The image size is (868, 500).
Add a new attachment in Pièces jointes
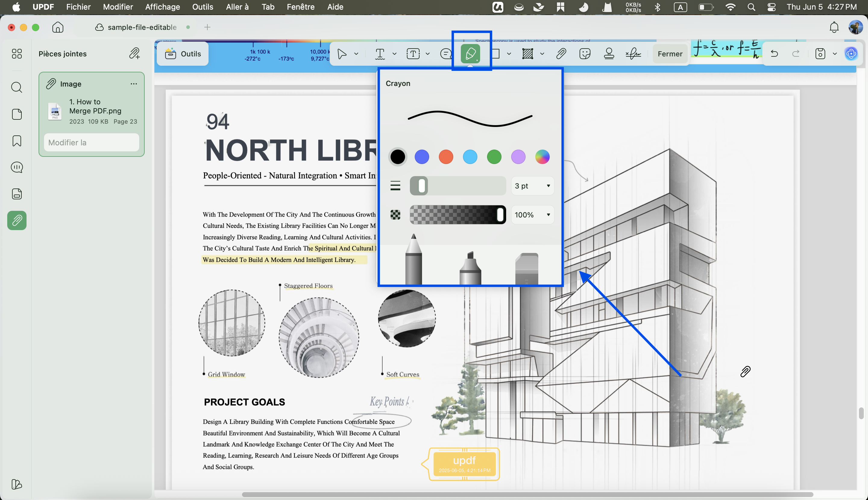(134, 54)
